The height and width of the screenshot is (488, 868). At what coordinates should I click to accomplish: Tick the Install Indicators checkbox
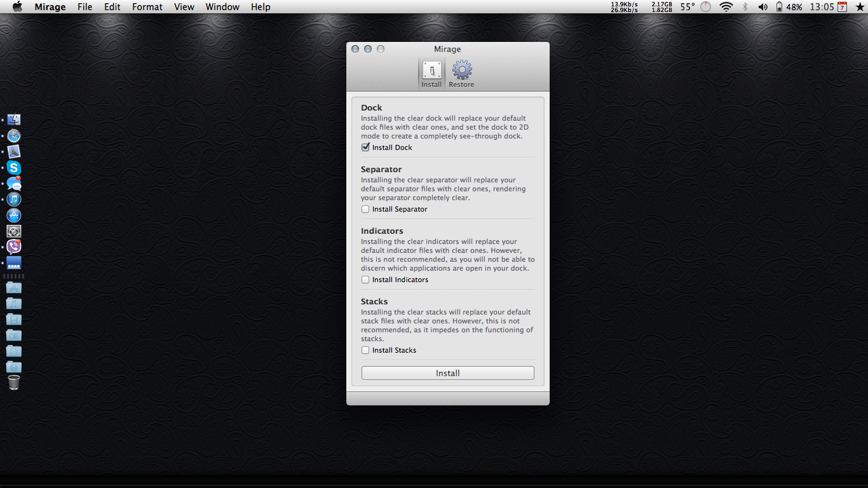click(365, 280)
